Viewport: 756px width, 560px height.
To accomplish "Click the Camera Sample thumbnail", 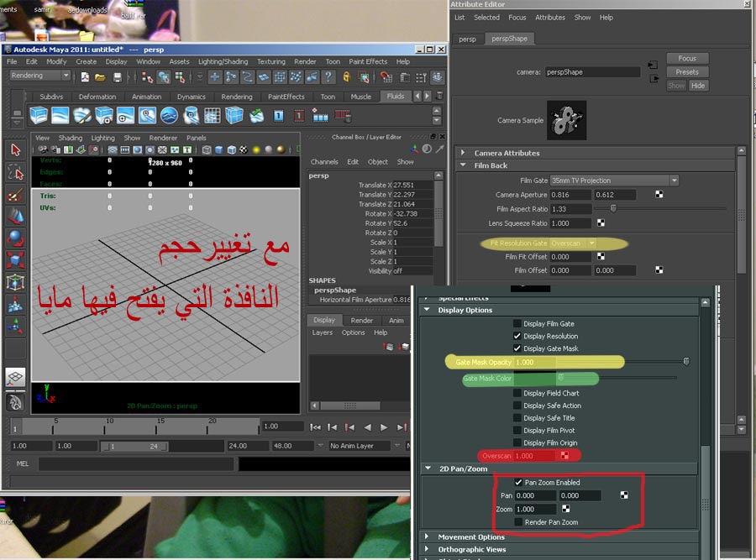I will pos(566,121).
